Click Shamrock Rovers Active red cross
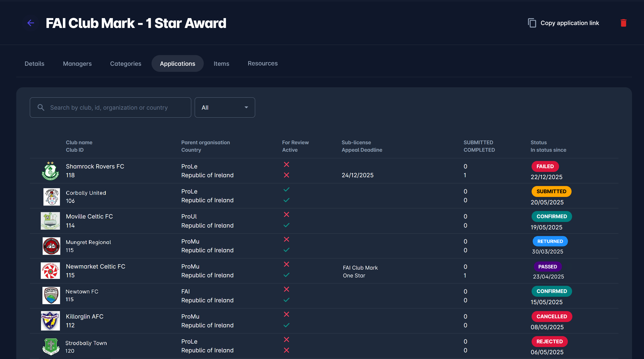 (286, 175)
